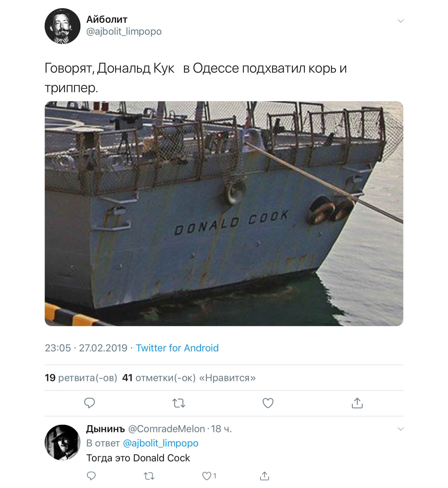Follow the @ajbolit_limpopo mention in the reply
Viewport: 448px width, 488px height.
pos(161,443)
